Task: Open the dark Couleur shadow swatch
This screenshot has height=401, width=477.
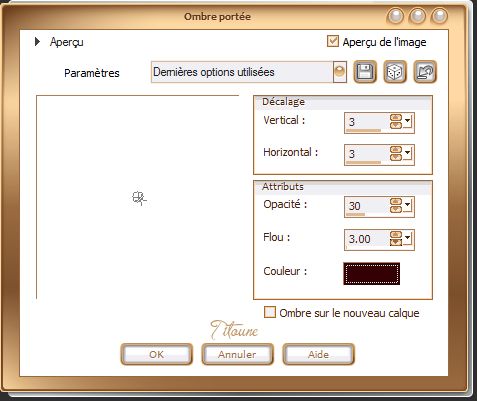Action: [372, 274]
